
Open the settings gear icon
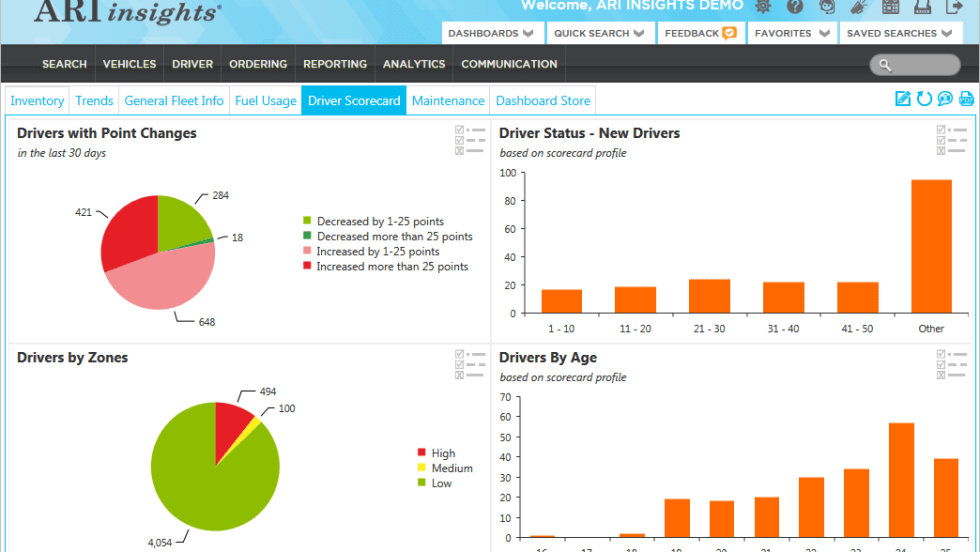point(764,7)
